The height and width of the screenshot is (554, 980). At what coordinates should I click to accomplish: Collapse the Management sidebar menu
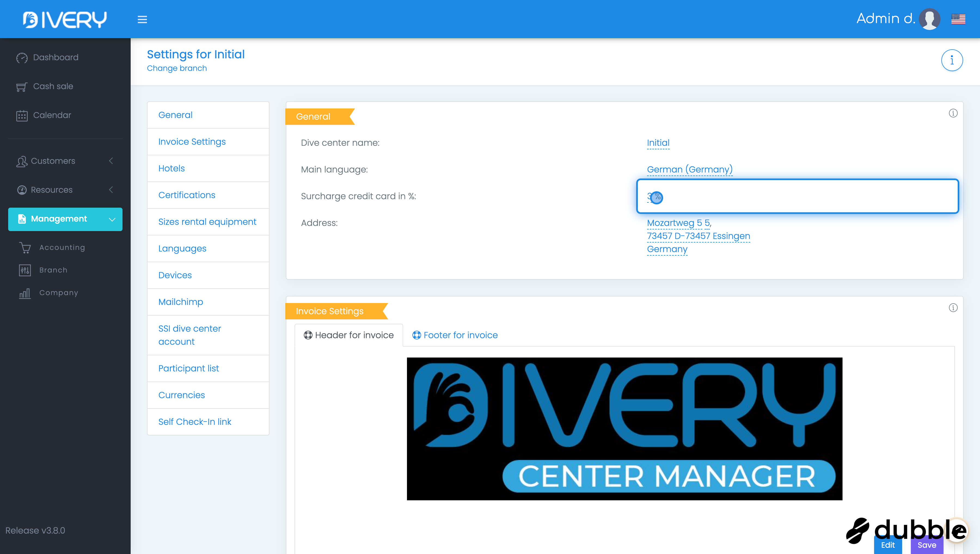pyautogui.click(x=65, y=219)
